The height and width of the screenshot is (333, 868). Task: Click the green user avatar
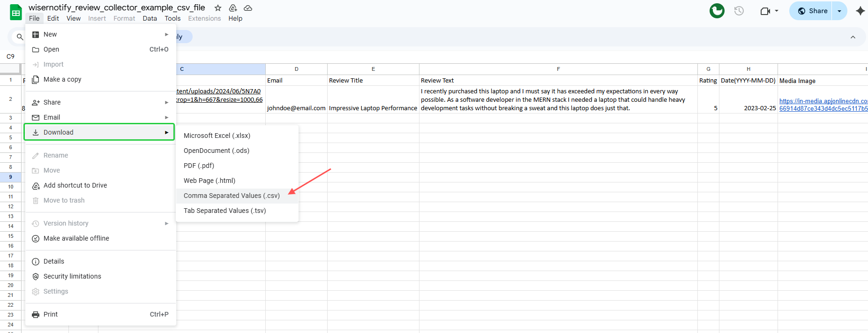(x=717, y=11)
